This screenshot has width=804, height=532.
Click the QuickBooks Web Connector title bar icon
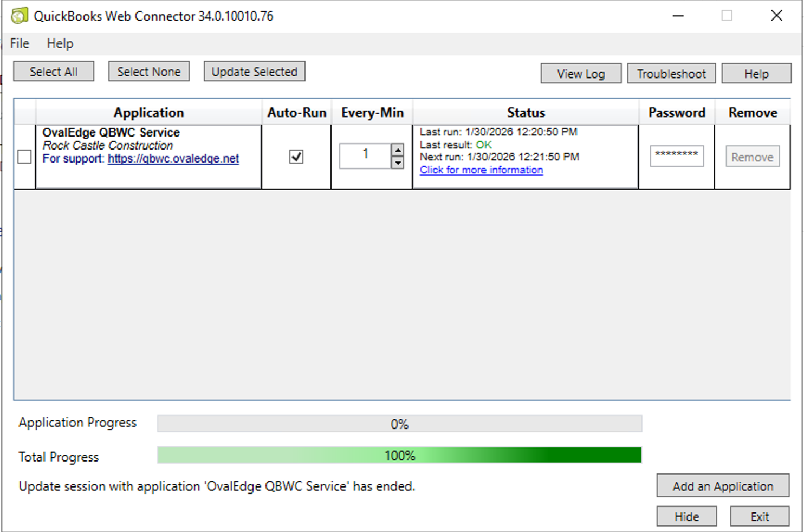20,16
